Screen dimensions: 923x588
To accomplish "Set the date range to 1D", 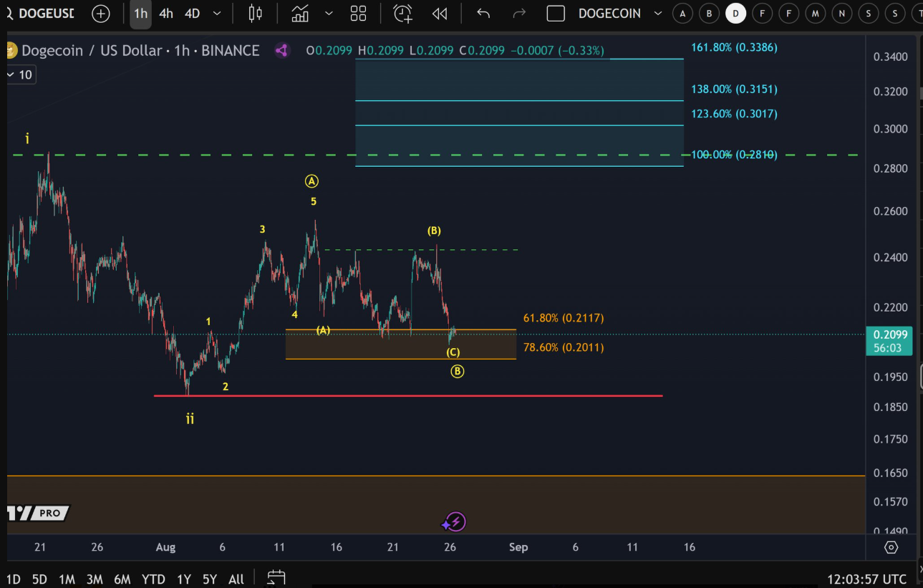I will tap(13, 579).
